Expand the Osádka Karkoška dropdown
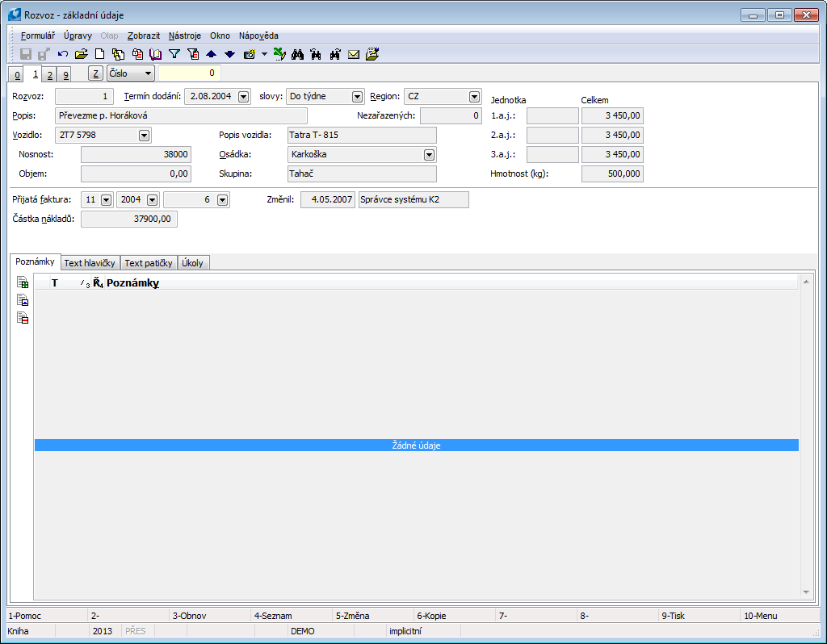The height and width of the screenshot is (644, 827). click(x=429, y=154)
